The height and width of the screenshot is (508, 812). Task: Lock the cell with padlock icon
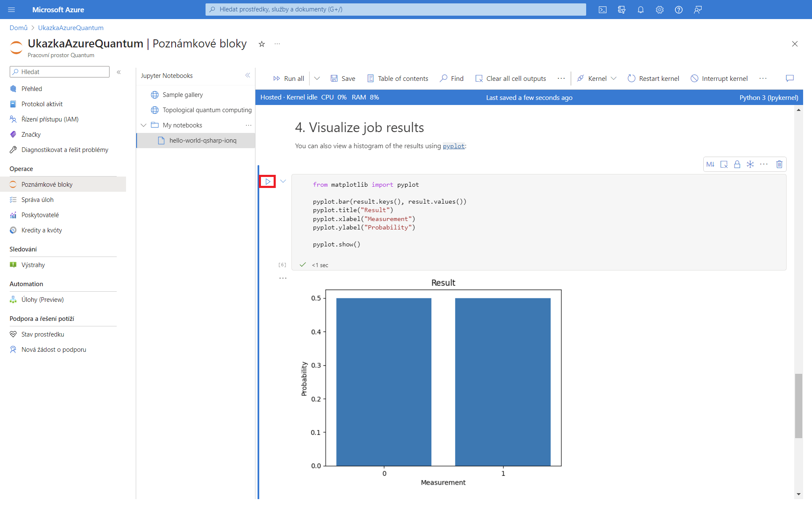(737, 164)
